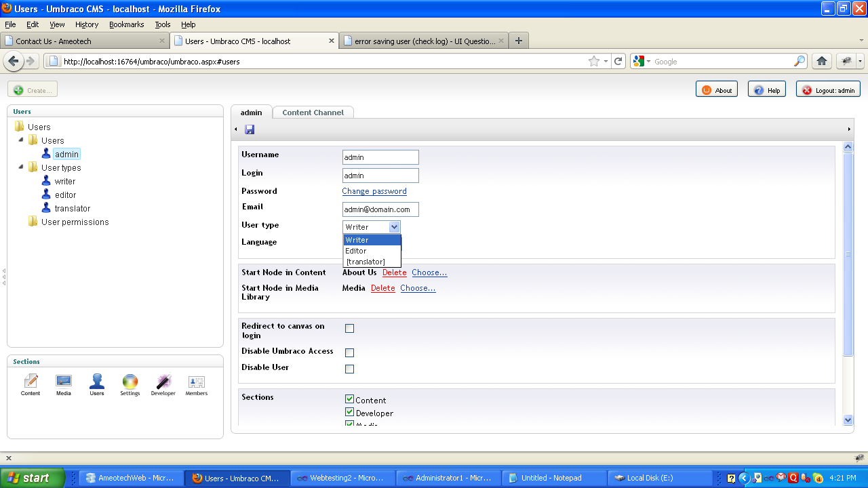Go to Firefox Home page icon
The height and width of the screenshot is (488, 868).
coord(822,61)
